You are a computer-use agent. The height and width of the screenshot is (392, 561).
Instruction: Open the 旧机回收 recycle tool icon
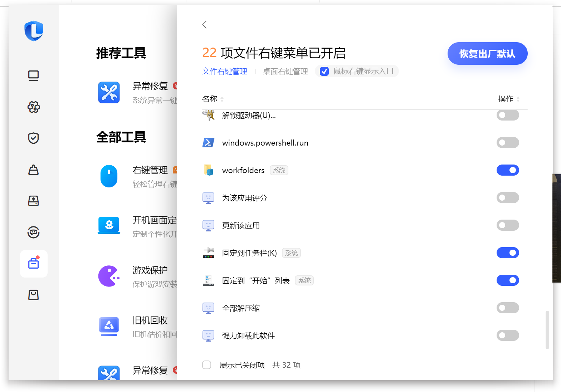(x=109, y=326)
